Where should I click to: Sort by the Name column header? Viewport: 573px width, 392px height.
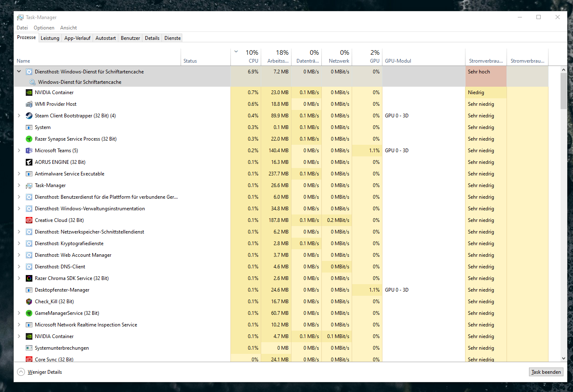(98, 57)
